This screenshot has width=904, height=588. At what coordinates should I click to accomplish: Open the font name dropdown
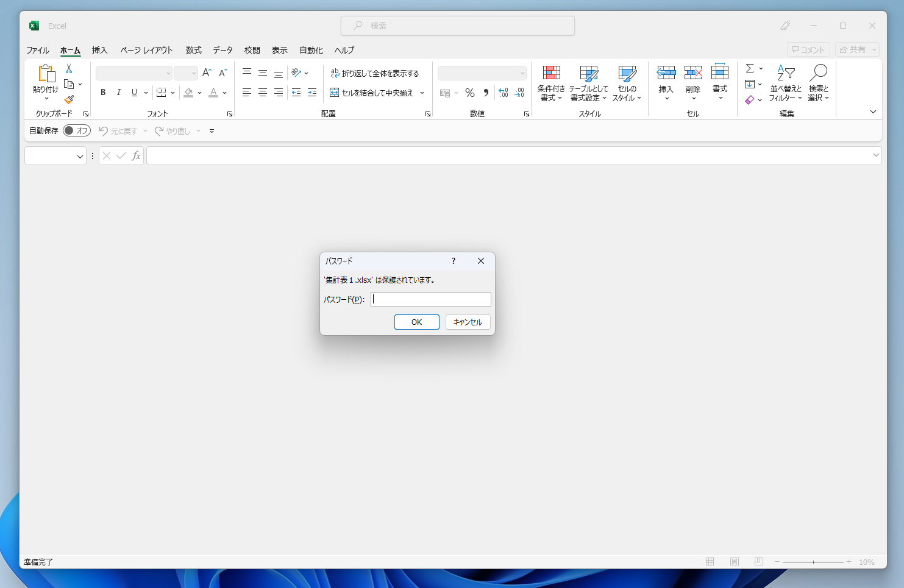click(169, 73)
